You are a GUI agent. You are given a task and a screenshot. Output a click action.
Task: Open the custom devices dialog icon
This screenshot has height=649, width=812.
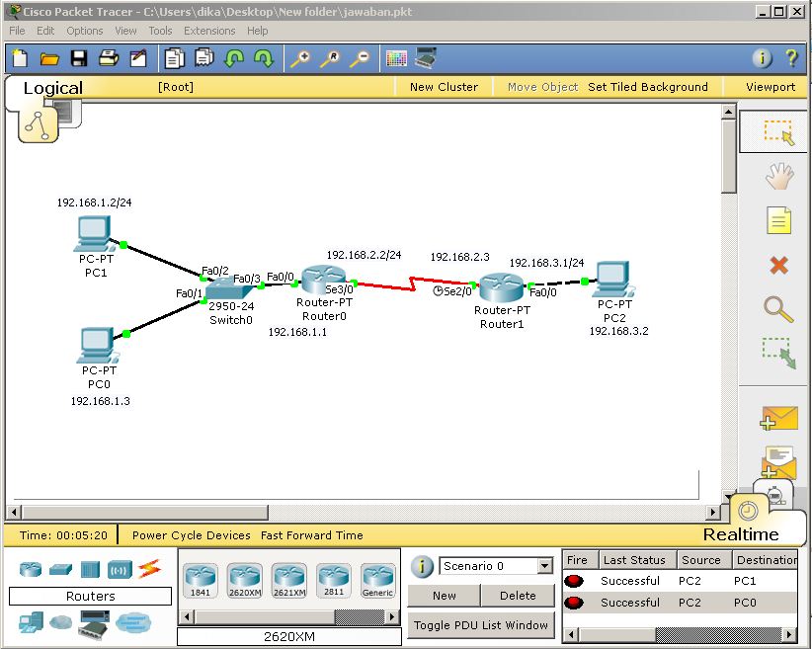click(x=426, y=58)
